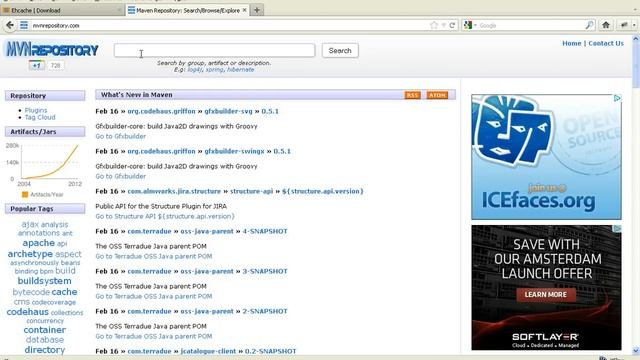This screenshot has height=360, width=640.
Task: Open the cache tag
Action: [64, 292]
